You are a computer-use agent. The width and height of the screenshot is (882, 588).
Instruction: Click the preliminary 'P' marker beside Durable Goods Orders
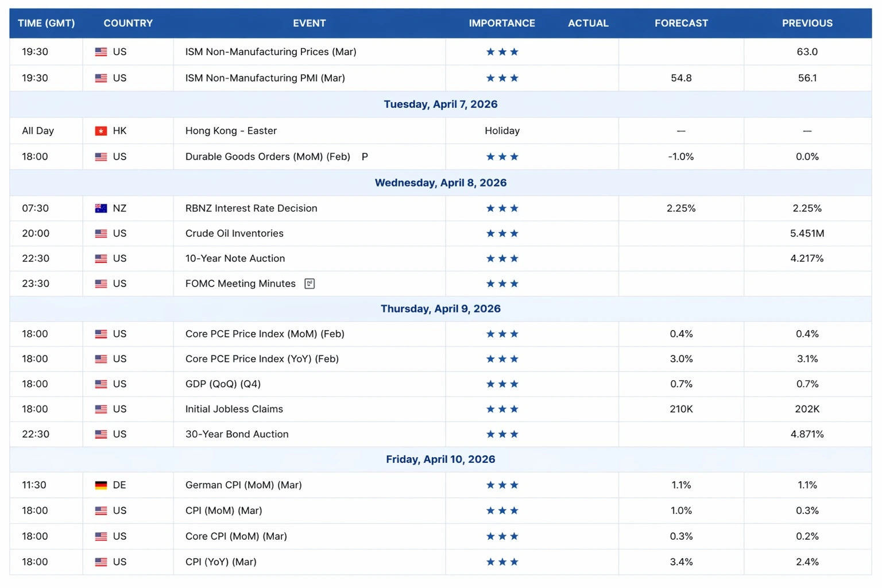coord(365,157)
